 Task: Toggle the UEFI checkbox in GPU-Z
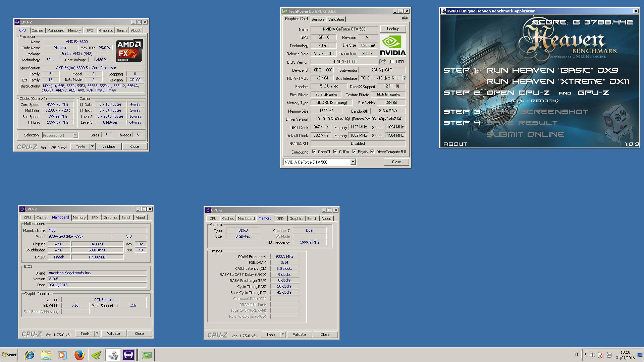coord(392,62)
